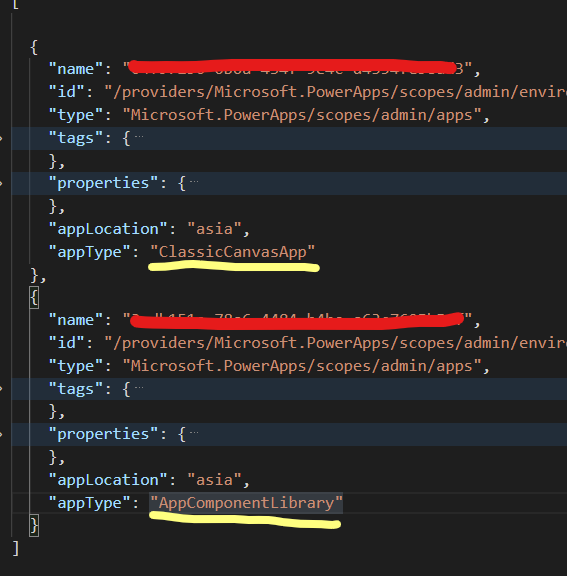The width and height of the screenshot is (567, 576).
Task: Click the opening brace of the ClassicCanvasApp object
Action: (x=34, y=47)
